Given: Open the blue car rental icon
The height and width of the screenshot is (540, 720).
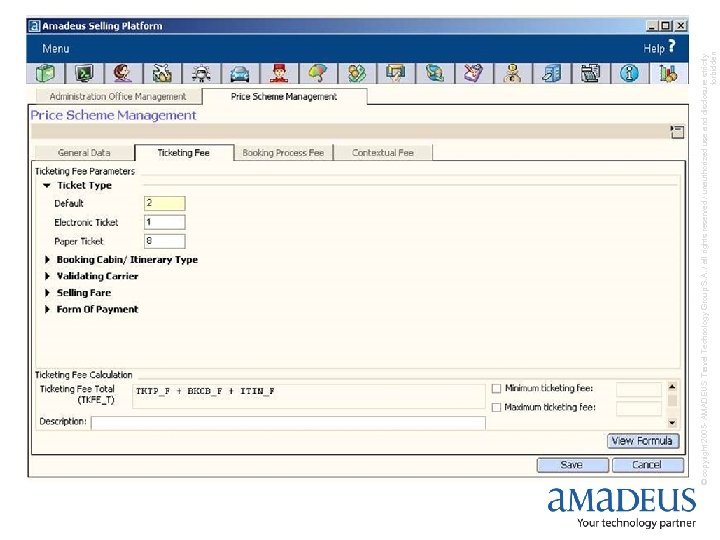Looking at the screenshot, I should tap(240, 73).
